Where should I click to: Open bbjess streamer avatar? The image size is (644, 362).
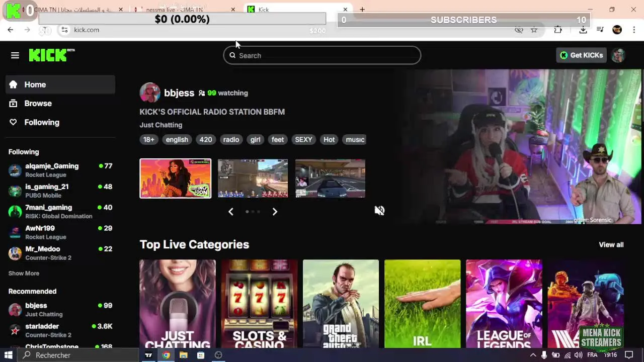click(150, 93)
